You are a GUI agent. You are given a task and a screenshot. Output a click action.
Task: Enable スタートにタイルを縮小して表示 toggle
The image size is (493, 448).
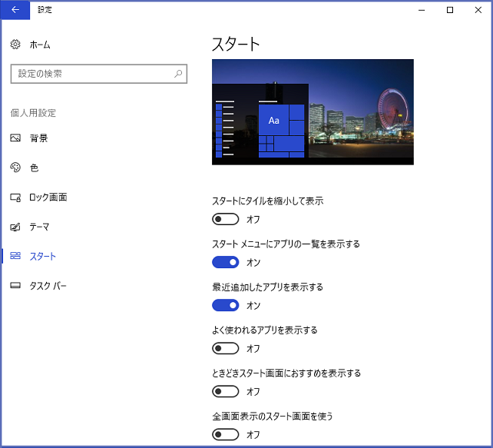[x=226, y=219]
